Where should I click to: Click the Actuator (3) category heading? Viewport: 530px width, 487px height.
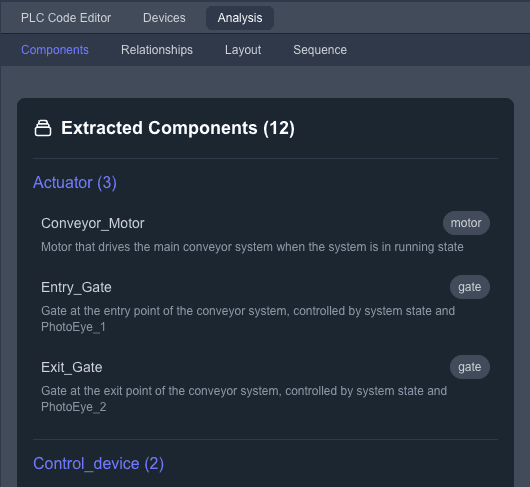[75, 182]
